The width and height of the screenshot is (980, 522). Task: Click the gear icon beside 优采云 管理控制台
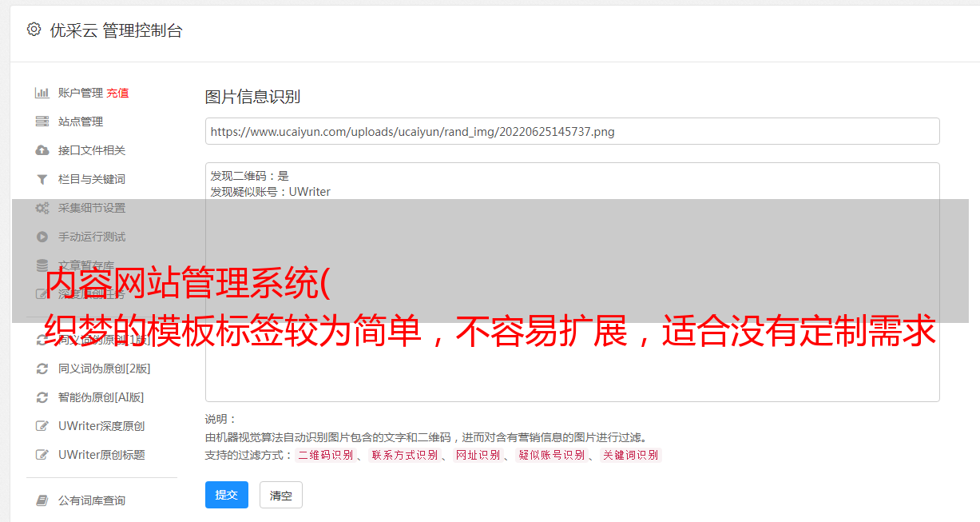34,30
